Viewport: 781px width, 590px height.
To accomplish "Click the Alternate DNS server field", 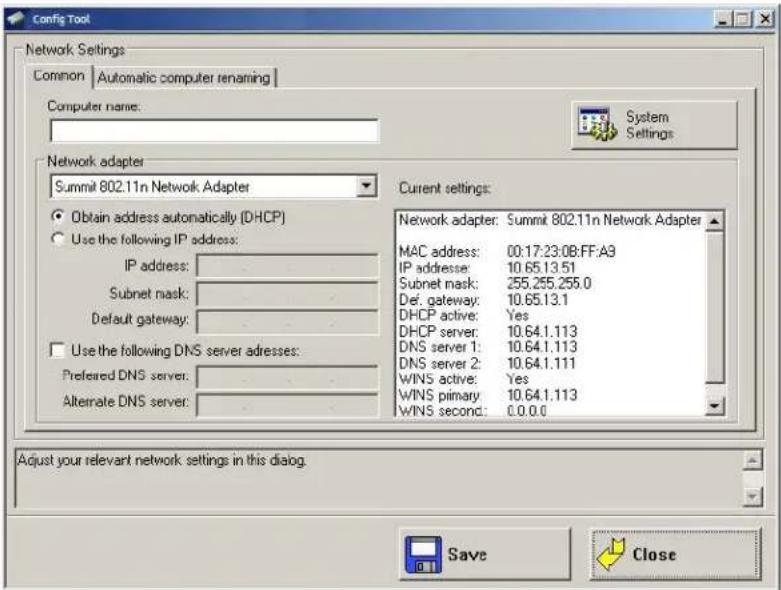I will point(287,405).
